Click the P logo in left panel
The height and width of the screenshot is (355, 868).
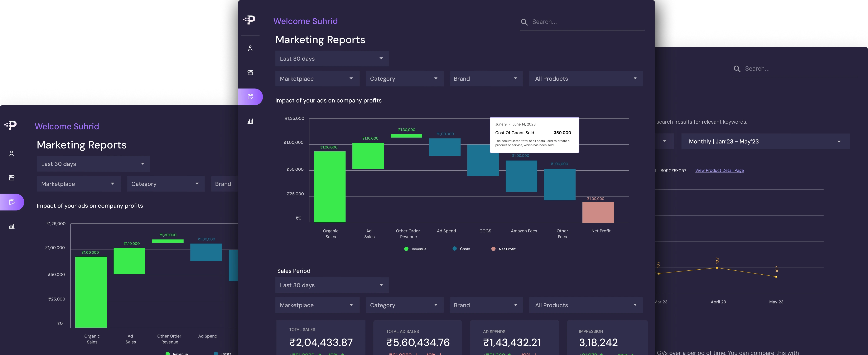pos(11,125)
